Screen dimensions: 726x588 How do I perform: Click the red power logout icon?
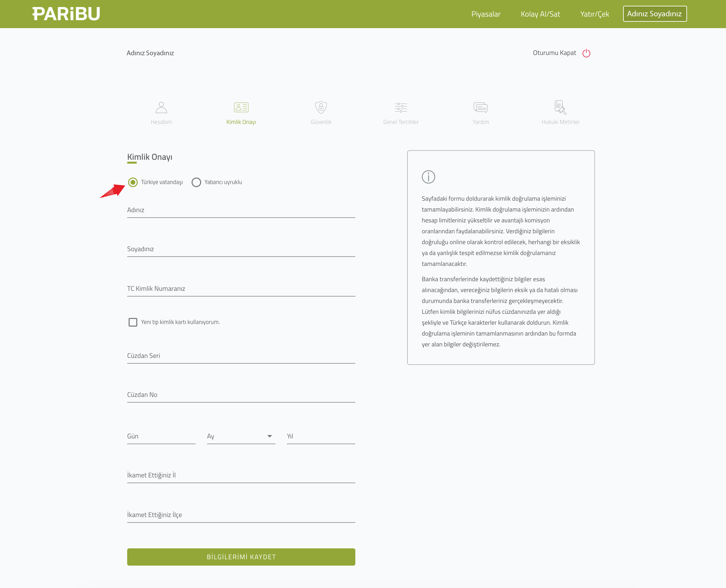point(586,53)
